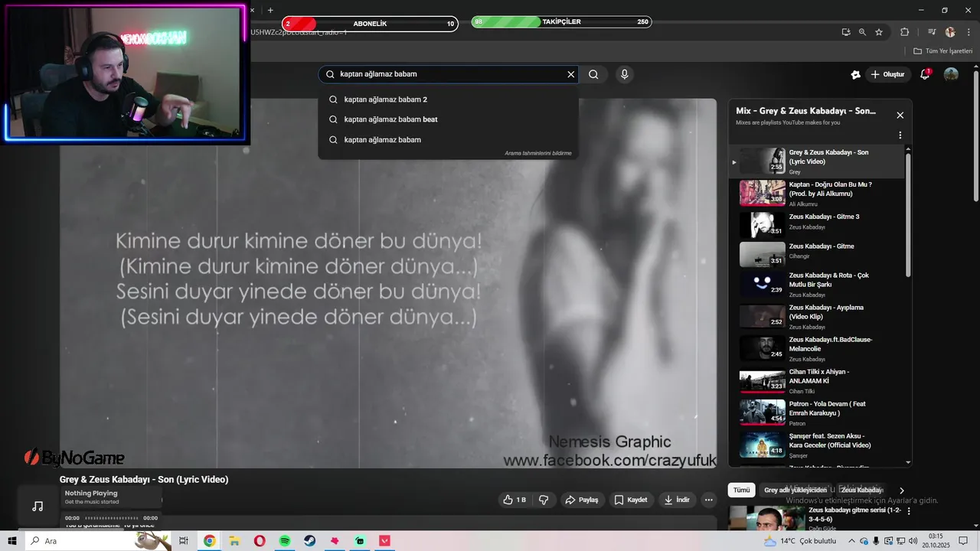Click the YouTube Premium badge icon beside Oluştur
This screenshot has width=980, height=551.
[855, 74]
